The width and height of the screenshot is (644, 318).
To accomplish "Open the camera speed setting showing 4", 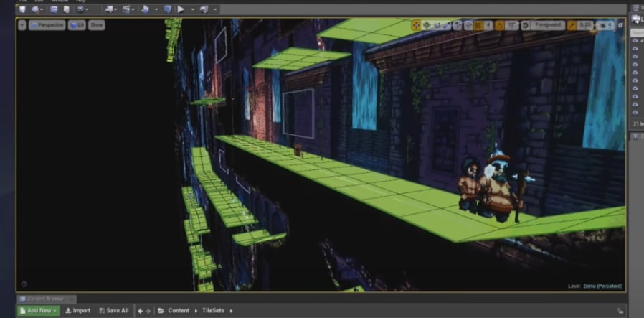I will pos(605,25).
